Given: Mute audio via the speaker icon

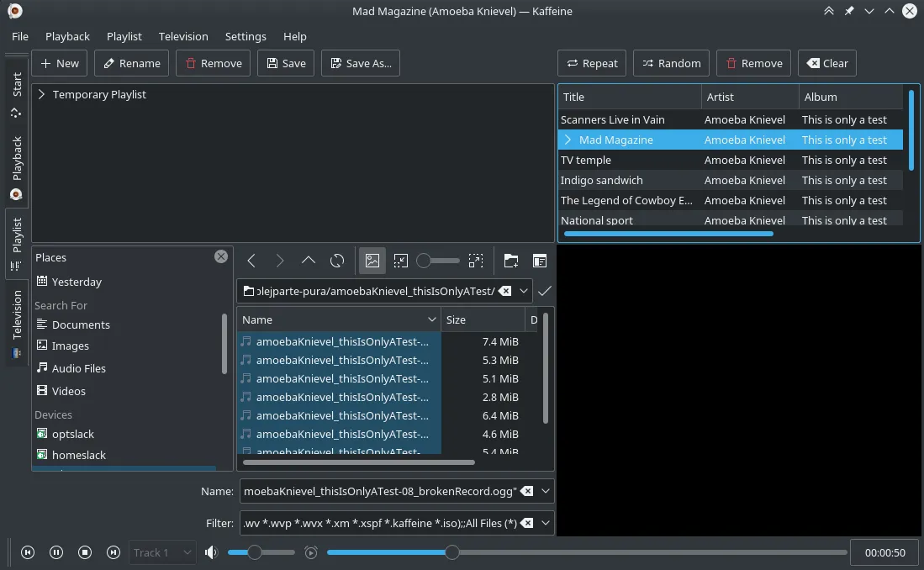Looking at the screenshot, I should click(211, 552).
